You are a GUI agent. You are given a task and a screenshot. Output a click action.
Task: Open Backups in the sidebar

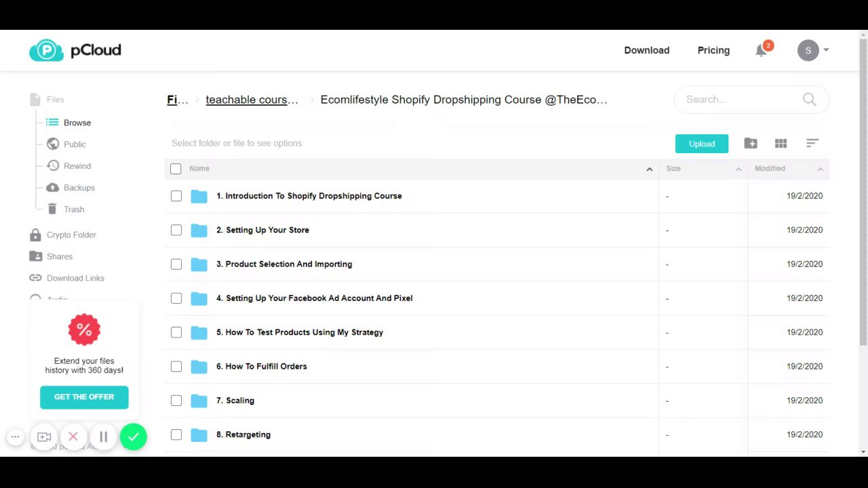click(79, 188)
